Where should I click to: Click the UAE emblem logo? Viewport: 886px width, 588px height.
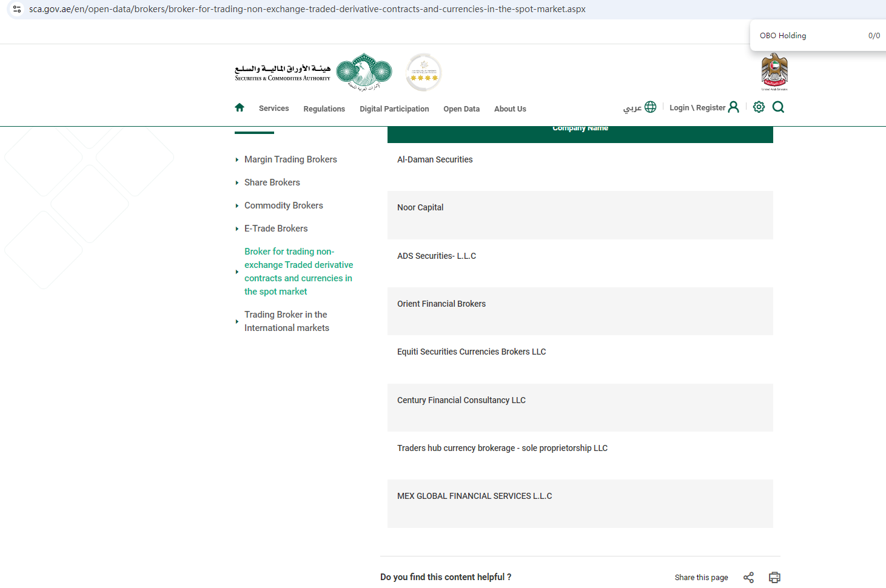(774, 72)
